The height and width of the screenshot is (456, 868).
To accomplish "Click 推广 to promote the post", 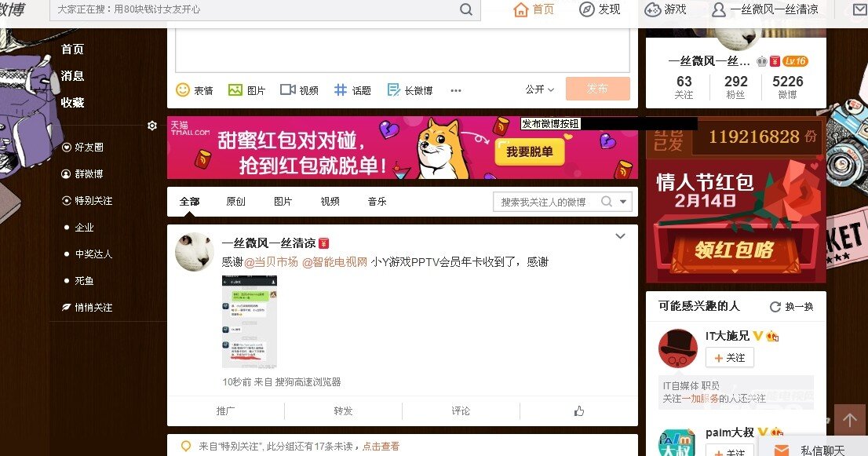I will pyautogui.click(x=225, y=410).
